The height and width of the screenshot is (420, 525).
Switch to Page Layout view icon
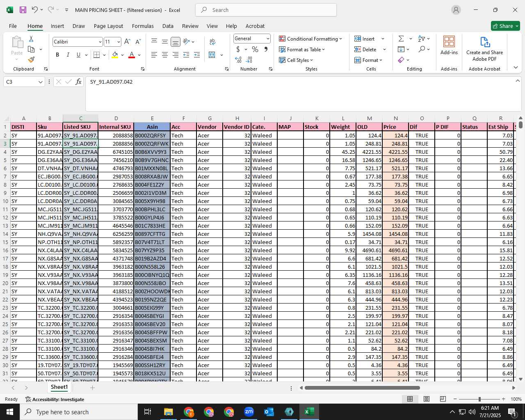coord(427,399)
